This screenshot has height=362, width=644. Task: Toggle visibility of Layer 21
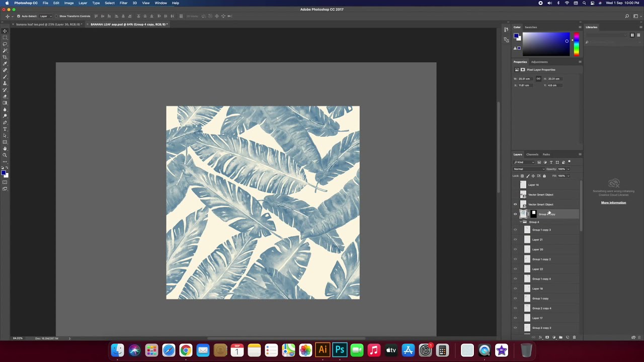[515, 240]
